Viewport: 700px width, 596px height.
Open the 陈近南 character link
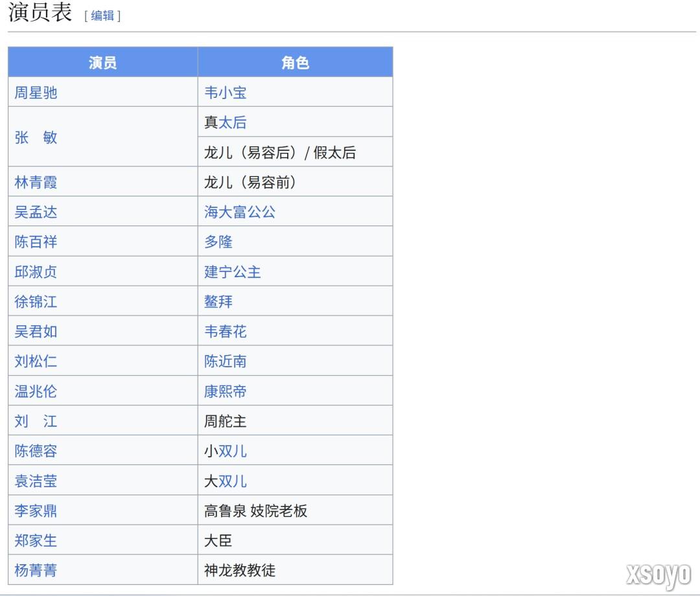226,361
